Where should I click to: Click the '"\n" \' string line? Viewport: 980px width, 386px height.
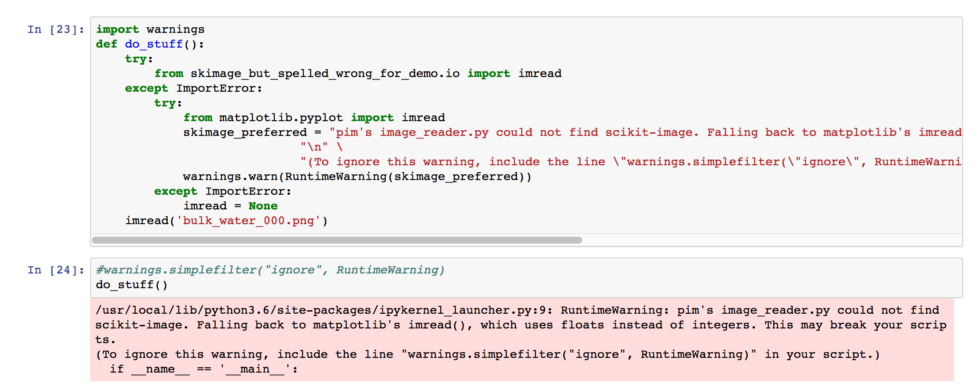[x=321, y=147]
